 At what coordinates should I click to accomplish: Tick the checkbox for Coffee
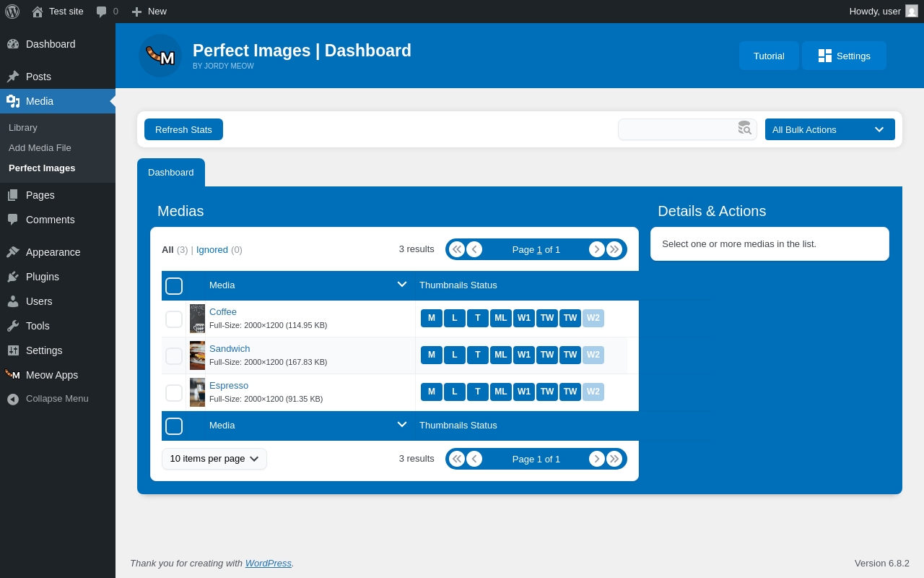(174, 319)
